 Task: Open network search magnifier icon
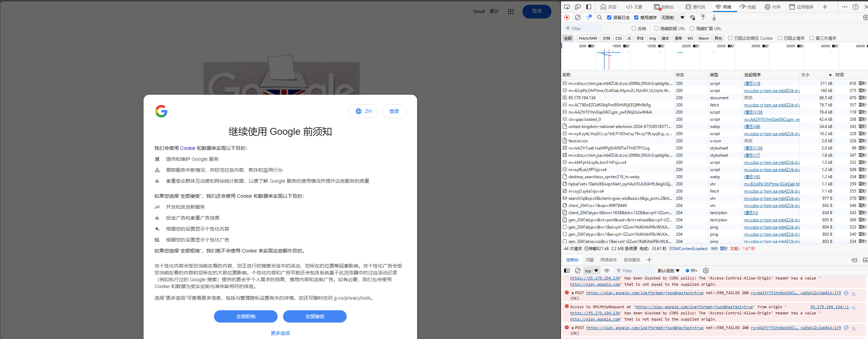600,17
